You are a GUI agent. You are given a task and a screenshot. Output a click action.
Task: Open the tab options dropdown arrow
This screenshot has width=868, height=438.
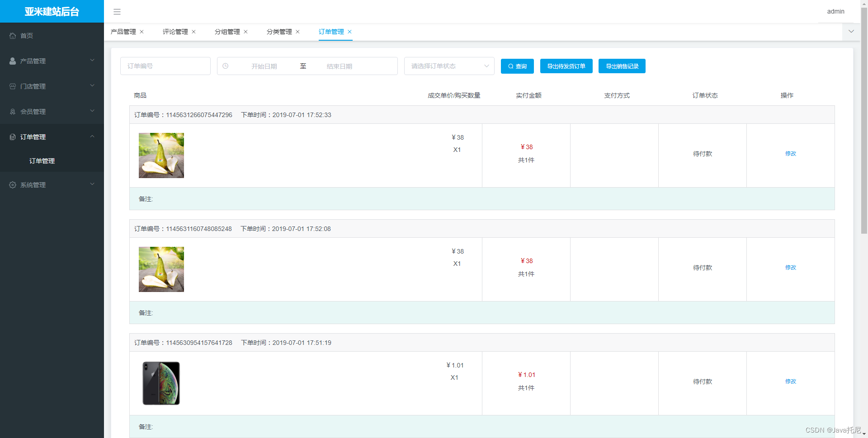click(x=851, y=32)
